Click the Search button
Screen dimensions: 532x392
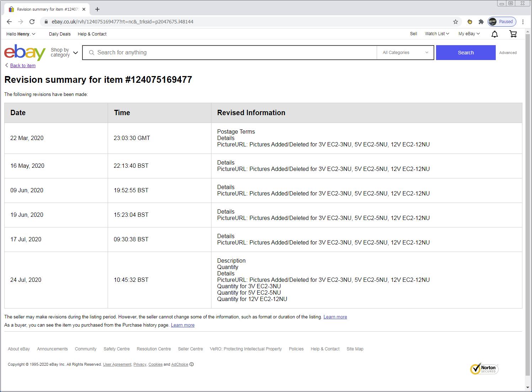click(466, 52)
